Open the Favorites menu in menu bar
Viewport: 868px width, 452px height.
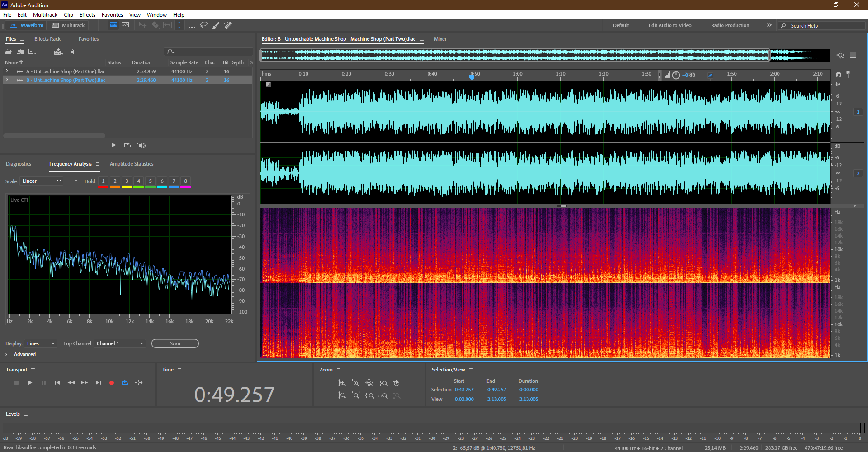pos(112,15)
